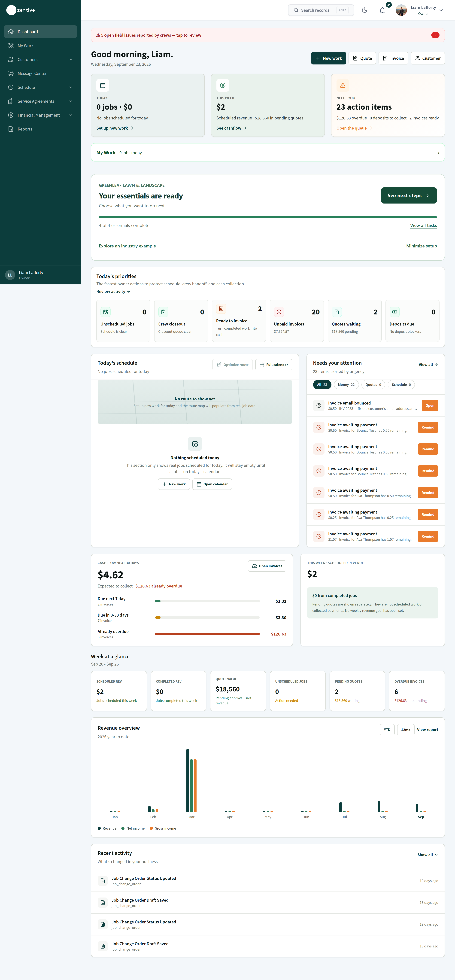
Task: Open the field issues alert banner
Action: [x=267, y=35]
